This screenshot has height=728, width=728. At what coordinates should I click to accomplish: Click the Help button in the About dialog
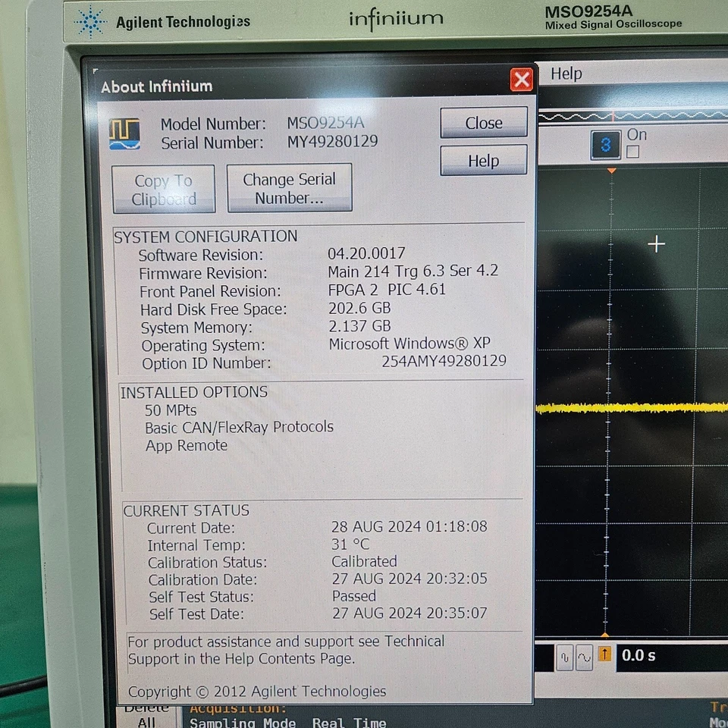click(x=483, y=161)
